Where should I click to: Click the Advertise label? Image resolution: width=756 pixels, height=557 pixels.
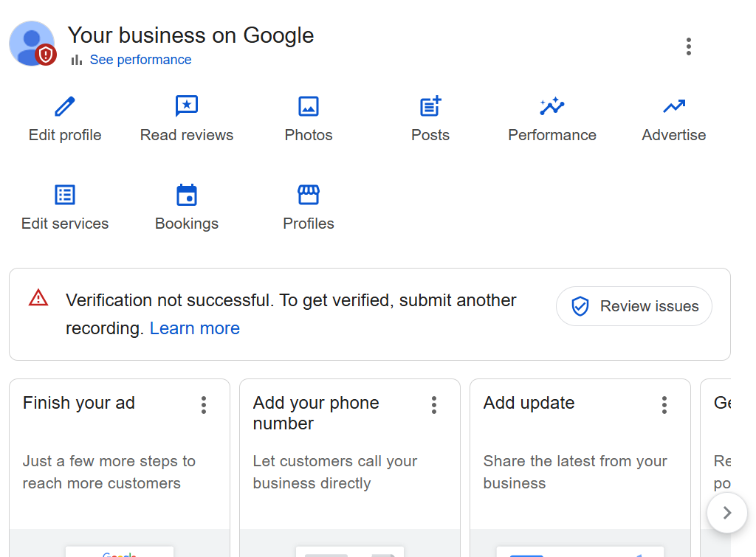pyautogui.click(x=673, y=135)
